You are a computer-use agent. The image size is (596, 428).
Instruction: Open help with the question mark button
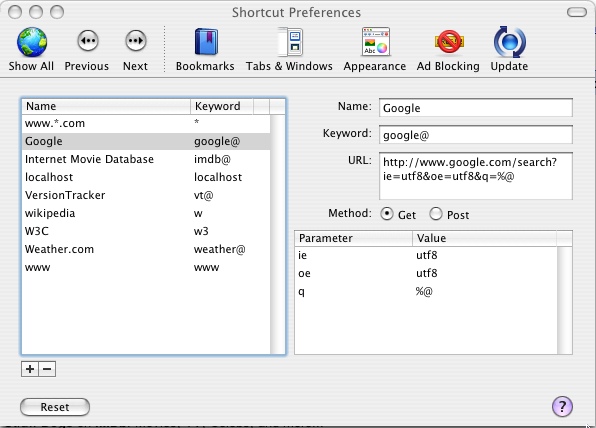562,406
